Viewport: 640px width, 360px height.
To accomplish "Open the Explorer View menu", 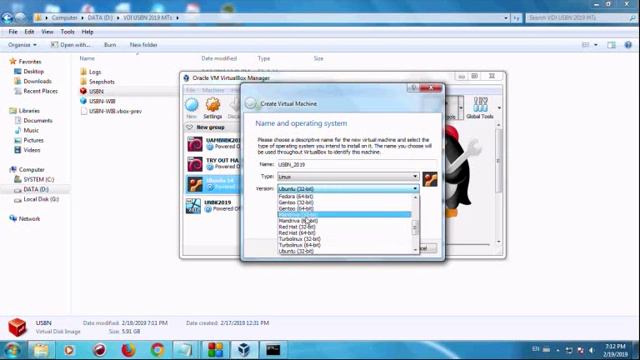I will [47, 32].
